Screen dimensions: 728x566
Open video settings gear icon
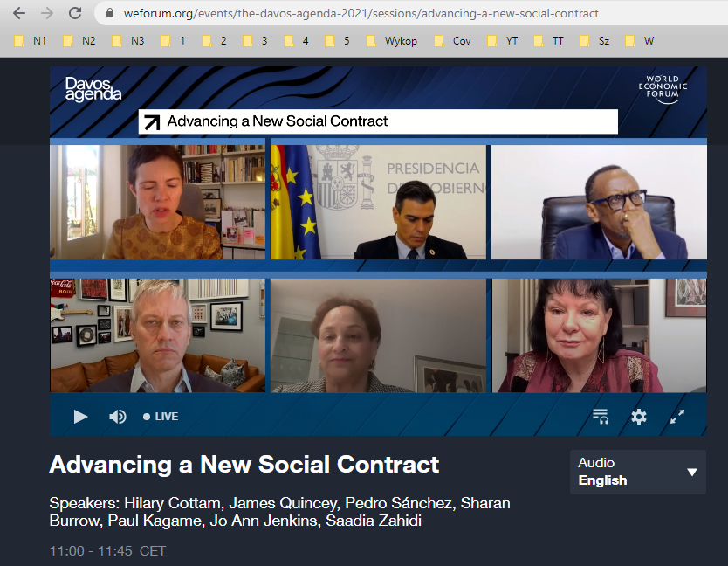point(639,417)
